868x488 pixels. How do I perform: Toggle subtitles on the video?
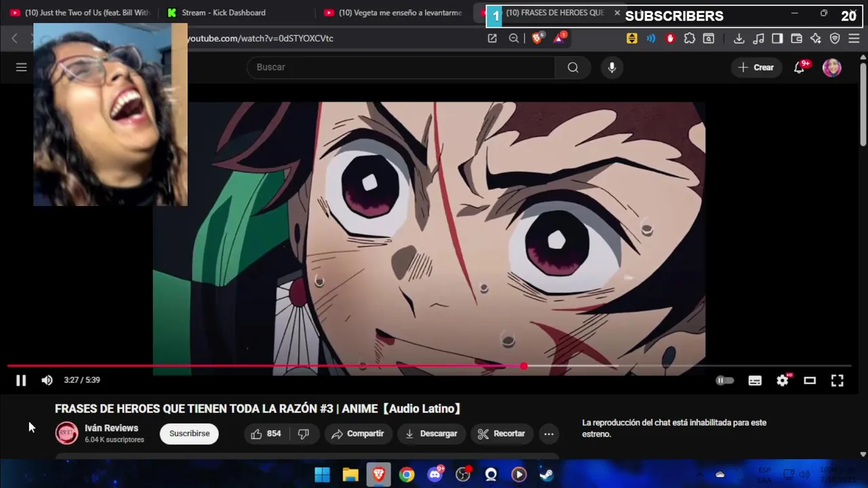tap(755, 381)
